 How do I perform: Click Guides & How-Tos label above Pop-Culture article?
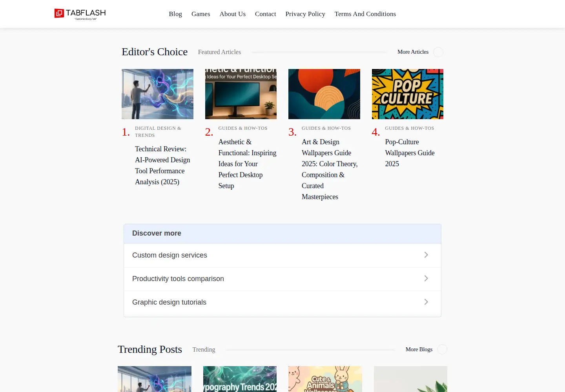tap(410, 128)
